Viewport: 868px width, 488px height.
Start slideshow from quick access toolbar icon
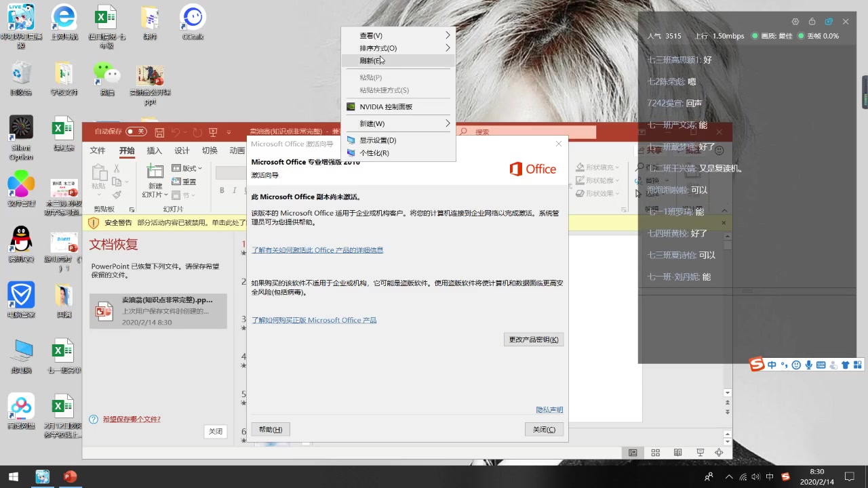(x=214, y=132)
